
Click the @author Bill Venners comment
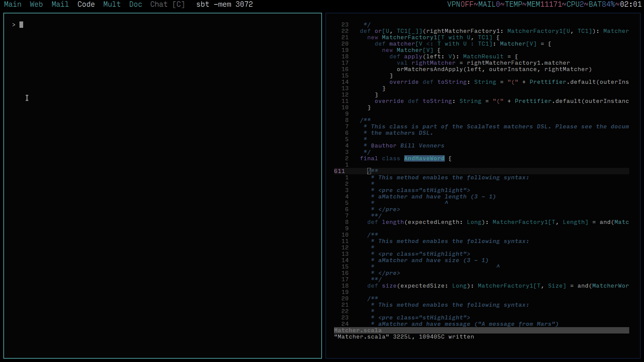[407, 146]
